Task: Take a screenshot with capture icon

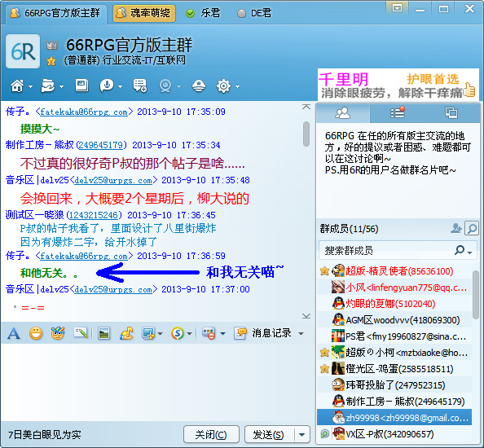Action: pyautogui.click(x=148, y=333)
